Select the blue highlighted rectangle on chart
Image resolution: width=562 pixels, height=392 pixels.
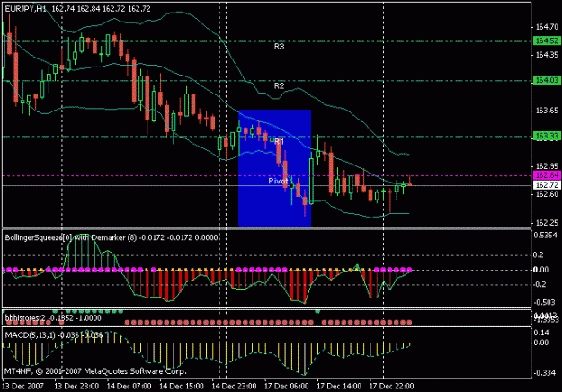pyautogui.click(x=274, y=168)
